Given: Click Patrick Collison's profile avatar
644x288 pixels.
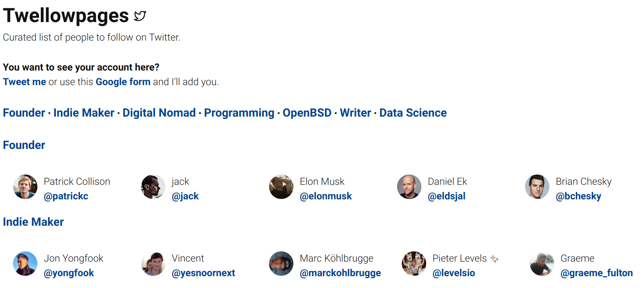Looking at the screenshot, I should pos(25,187).
